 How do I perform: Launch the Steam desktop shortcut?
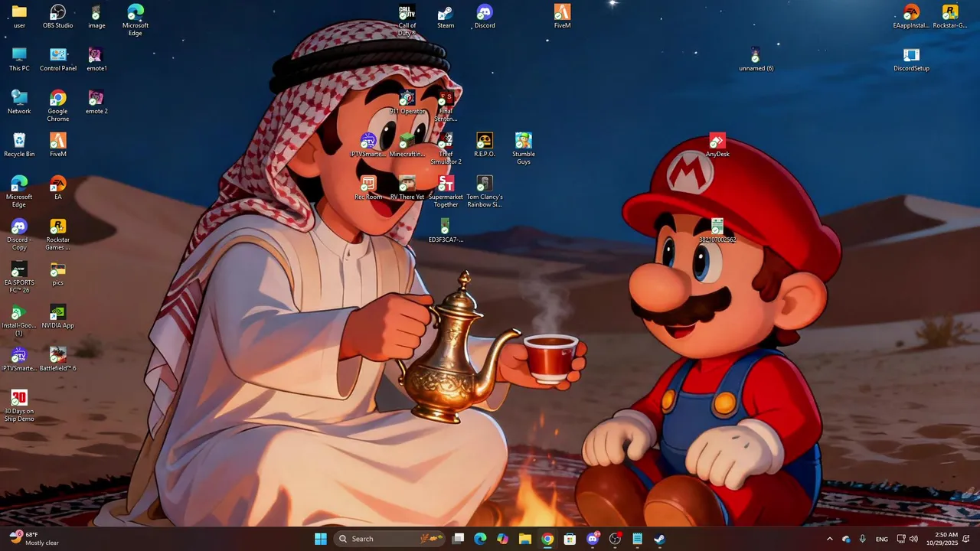[446, 16]
